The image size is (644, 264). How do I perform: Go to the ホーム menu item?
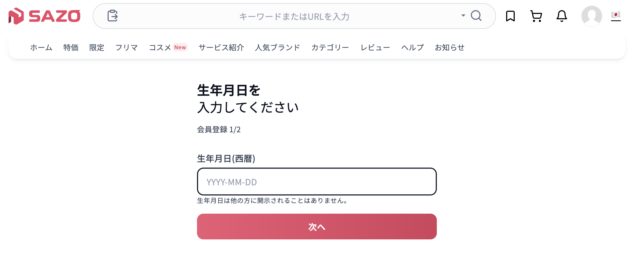coord(41,47)
